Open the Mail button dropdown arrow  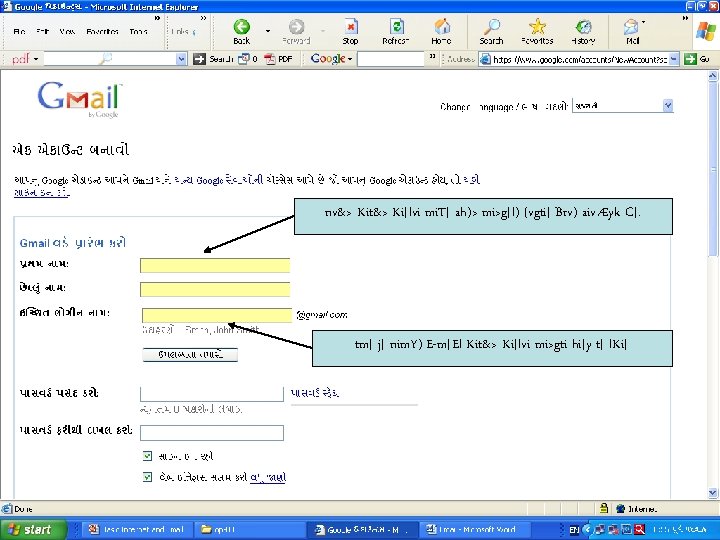click(643, 22)
